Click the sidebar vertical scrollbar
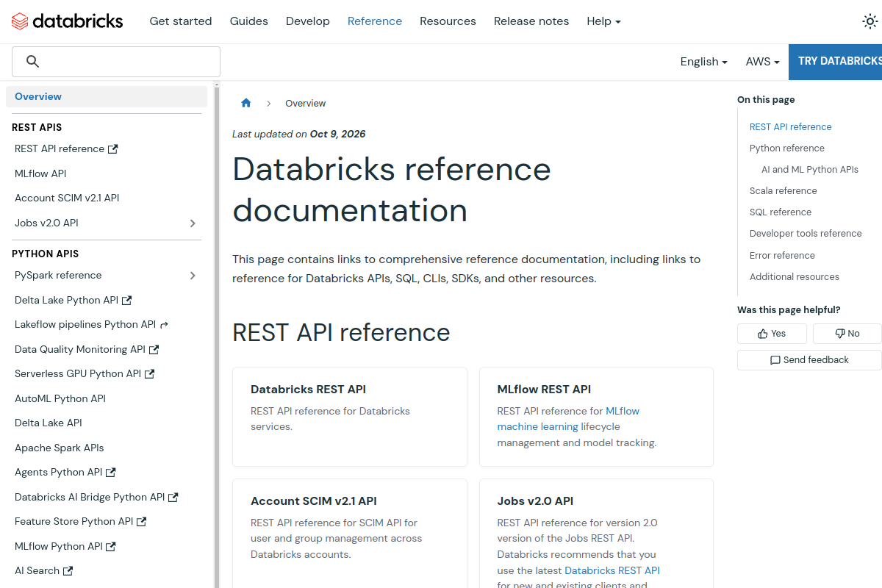Image resolution: width=882 pixels, height=588 pixels. point(217,334)
